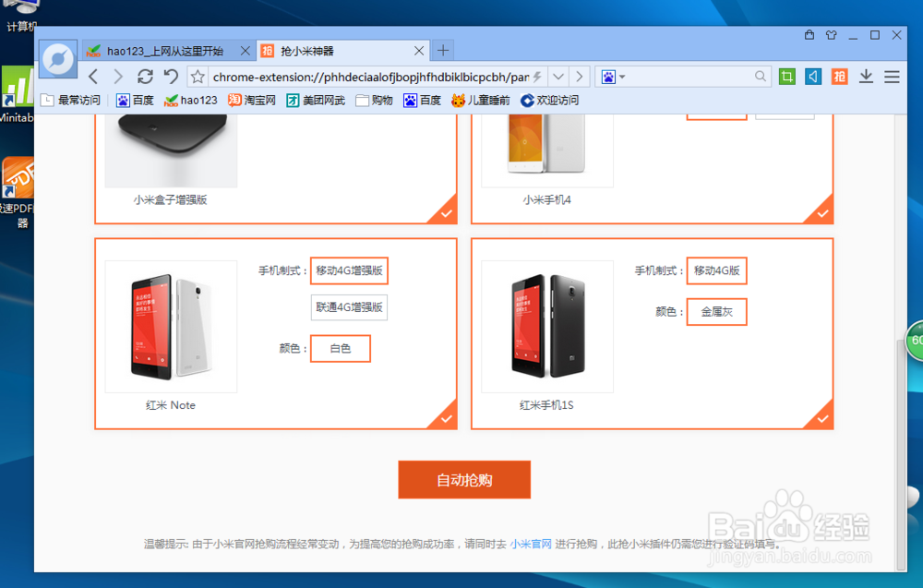Viewport: 923px width, 588px height.
Task: Click the magnifier search icon
Action: click(x=760, y=77)
